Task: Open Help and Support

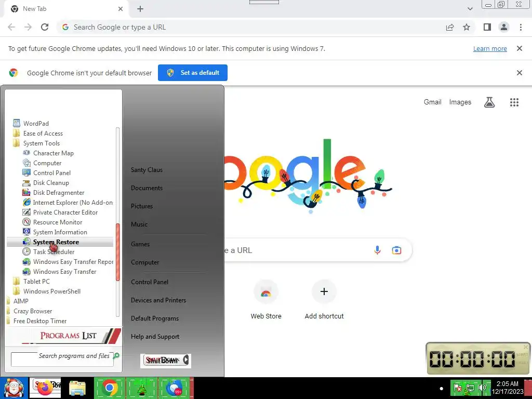Action: (155, 337)
